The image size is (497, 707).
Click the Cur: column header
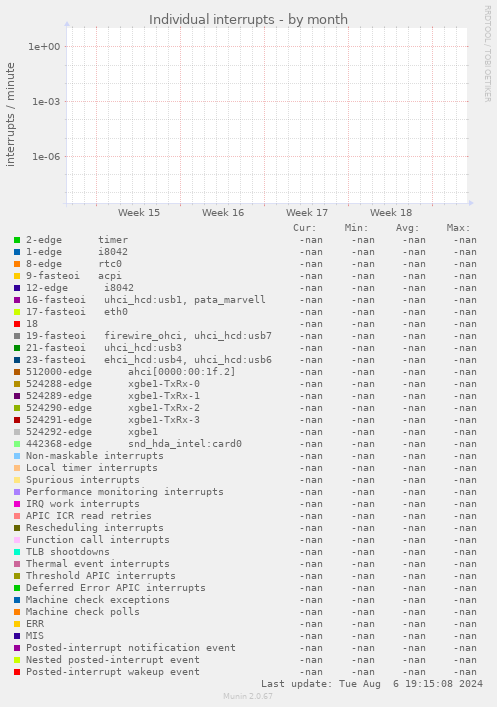(x=305, y=228)
